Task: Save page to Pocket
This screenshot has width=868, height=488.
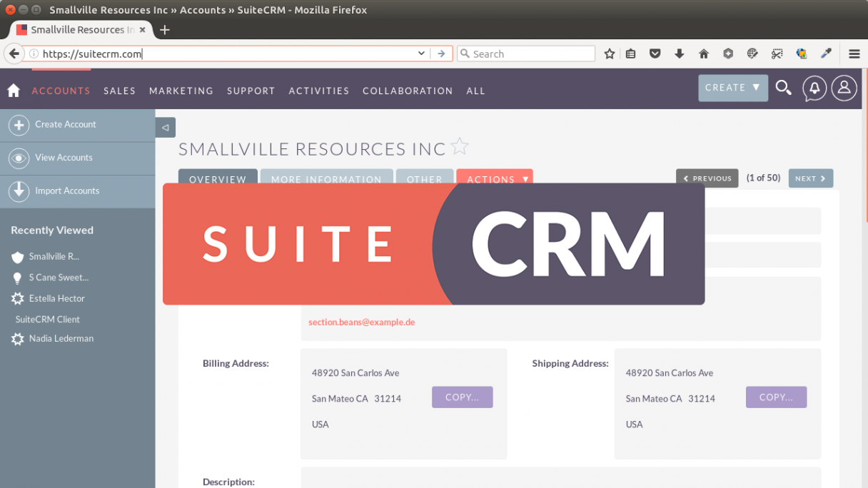Action: pyautogui.click(x=655, y=53)
